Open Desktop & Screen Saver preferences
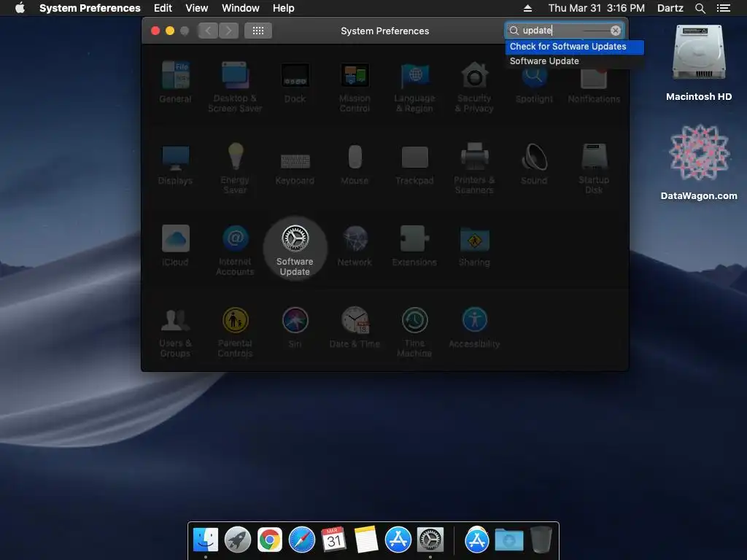Viewport: 747px width, 560px height. tap(235, 87)
